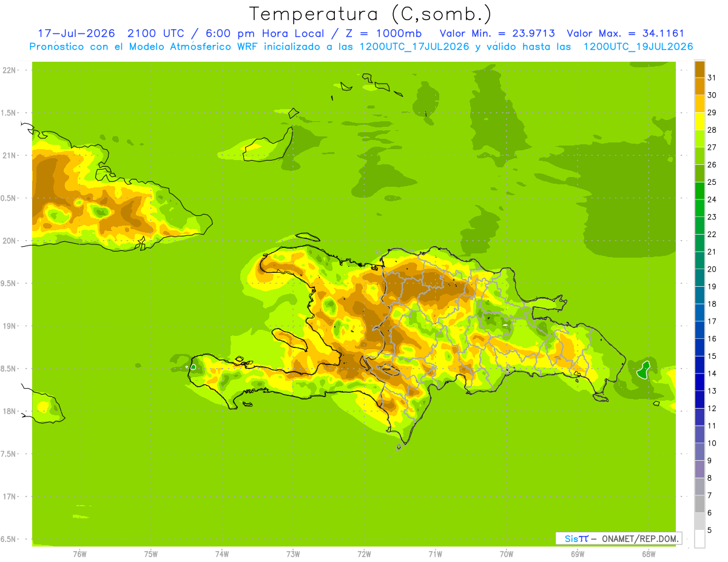Click the "21N" latitude label
Viewport: 728px width, 562px height.
8,155
